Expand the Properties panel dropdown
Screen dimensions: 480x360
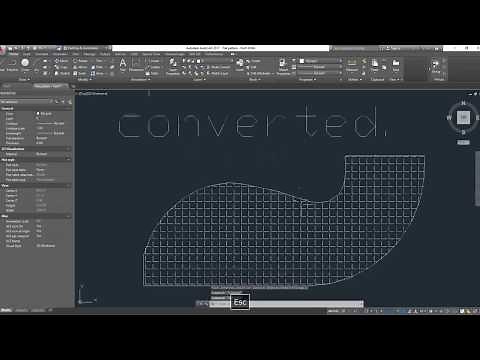point(307,79)
